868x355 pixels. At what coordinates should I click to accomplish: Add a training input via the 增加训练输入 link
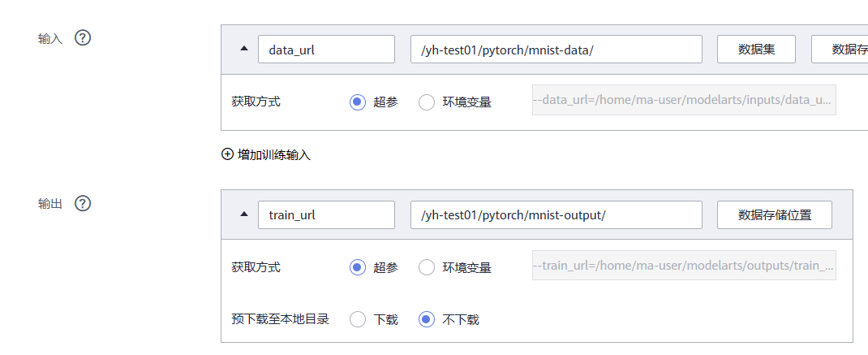273,154
